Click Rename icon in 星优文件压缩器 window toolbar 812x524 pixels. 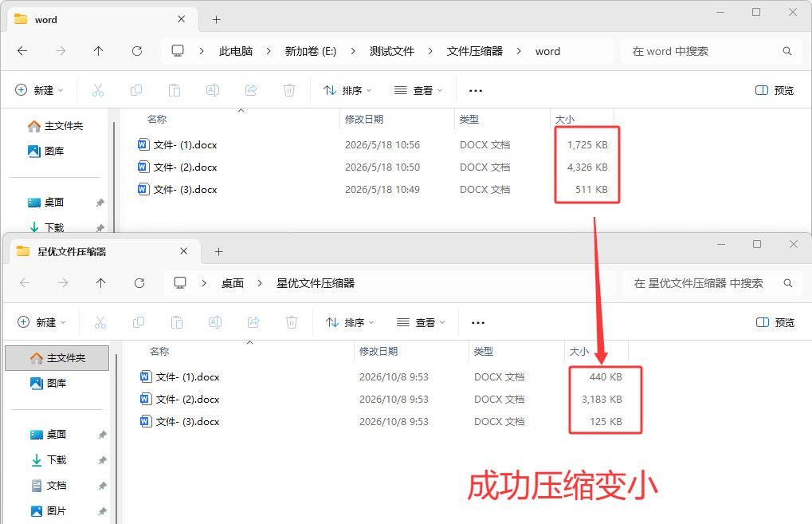click(x=215, y=322)
